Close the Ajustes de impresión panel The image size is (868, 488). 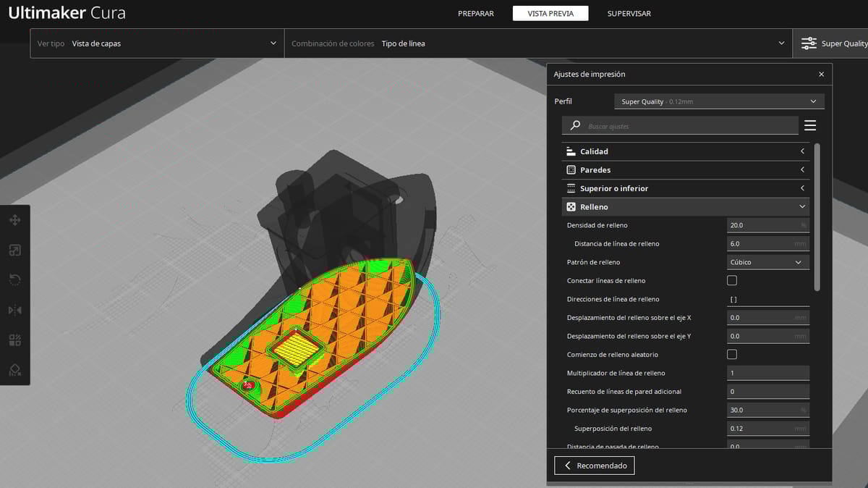click(821, 74)
